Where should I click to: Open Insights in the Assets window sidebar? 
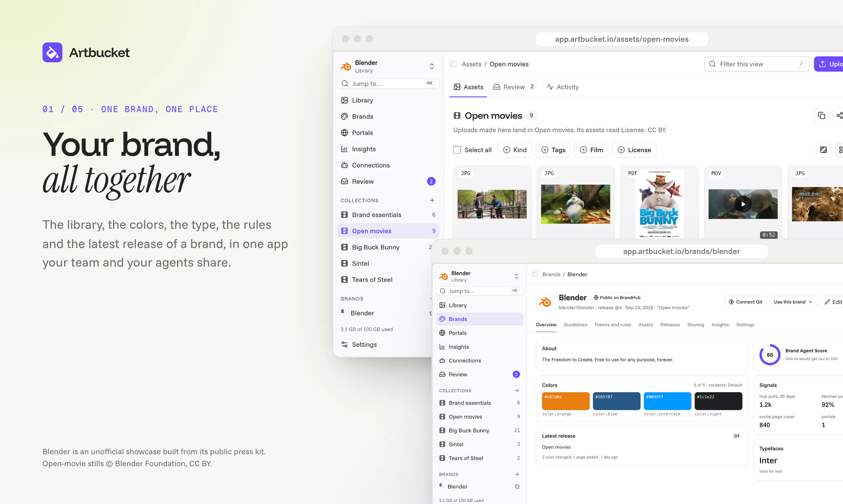point(388,149)
